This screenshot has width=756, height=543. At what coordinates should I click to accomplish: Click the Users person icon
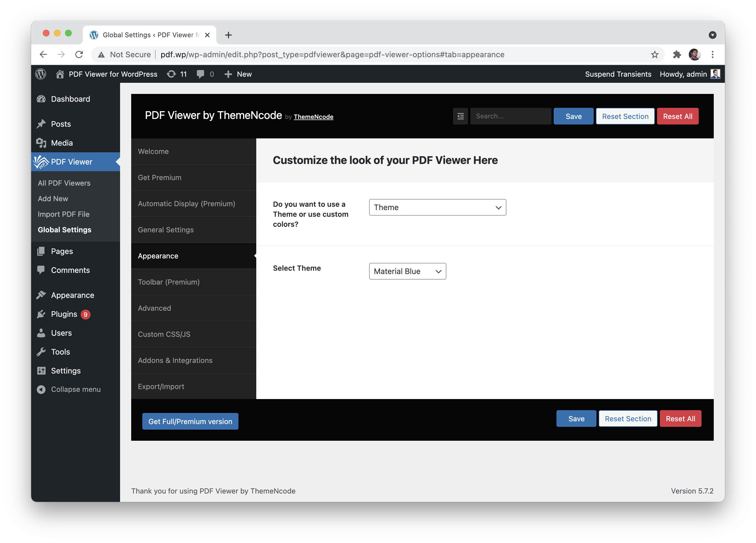point(41,333)
